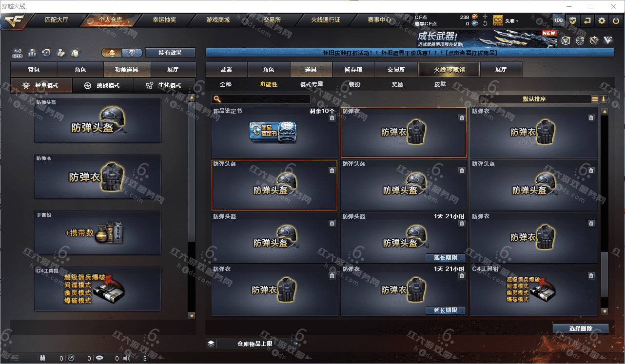This screenshot has height=364, width=625.
Task: Open the settings gear in top bar
Action: click(x=602, y=20)
